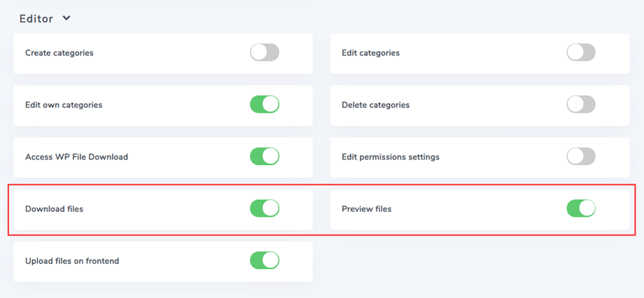This screenshot has width=644, height=298.
Task: Click the Edit own categories label
Action: (x=64, y=105)
